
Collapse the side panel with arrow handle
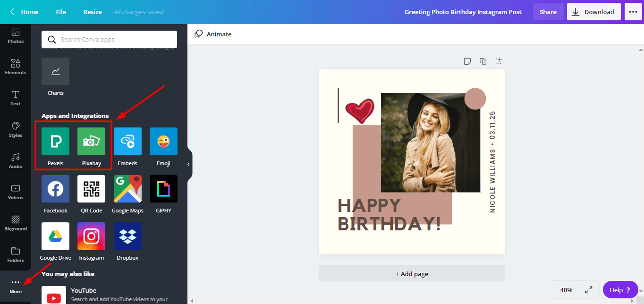[x=188, y=164]
